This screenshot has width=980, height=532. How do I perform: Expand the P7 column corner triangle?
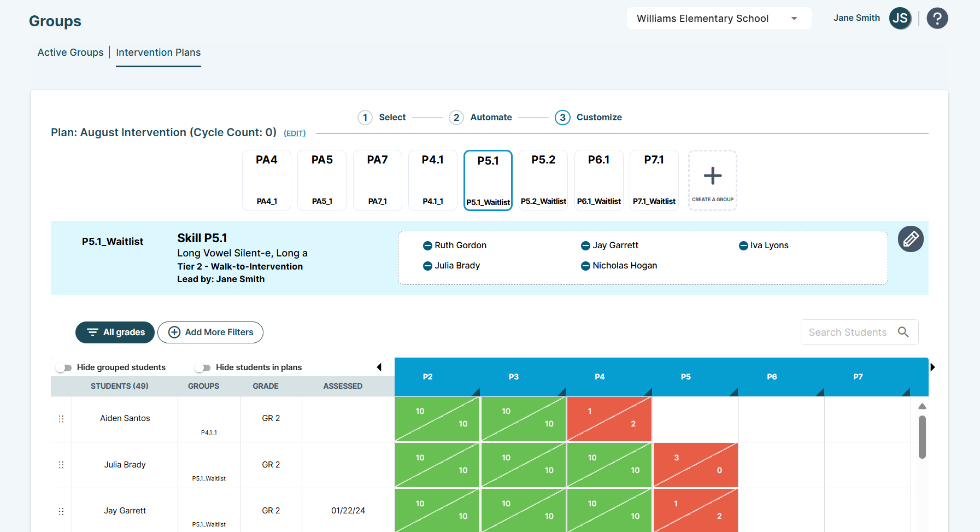(x=906, y=392)
